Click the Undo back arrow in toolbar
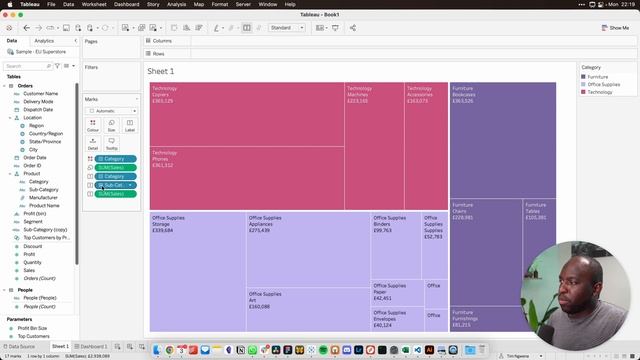The image size is (640, 360). click(x=27, y=28)
